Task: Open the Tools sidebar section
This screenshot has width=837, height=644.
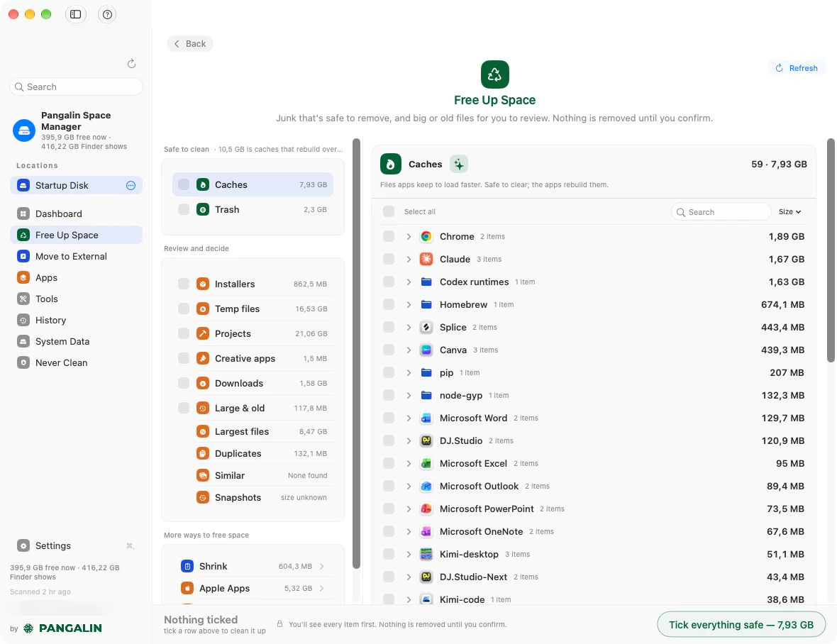Action: (x=77, y=299)
